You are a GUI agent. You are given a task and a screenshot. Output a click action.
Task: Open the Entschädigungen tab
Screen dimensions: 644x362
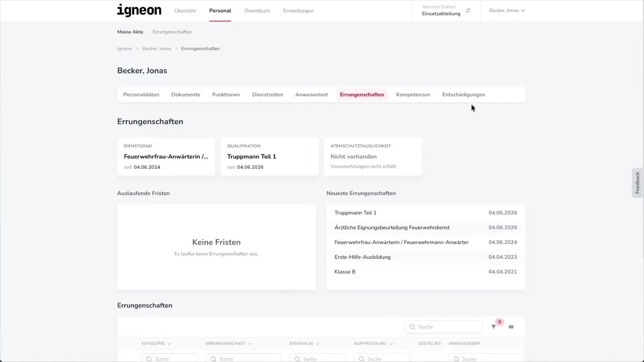point(464,95)
